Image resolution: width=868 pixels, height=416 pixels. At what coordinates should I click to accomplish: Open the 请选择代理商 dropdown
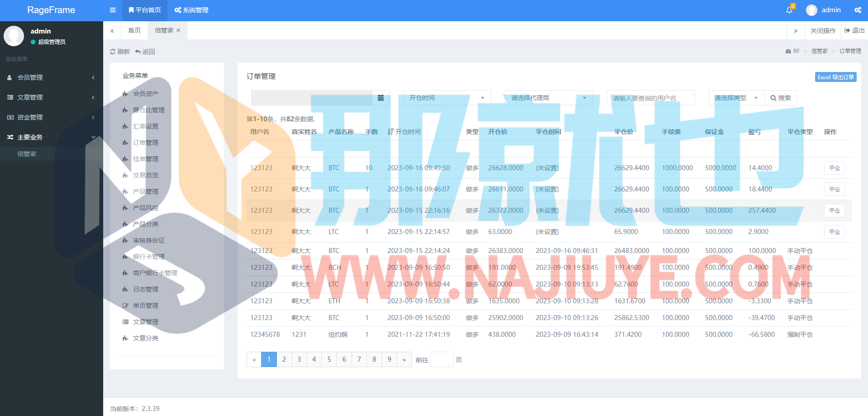click(548, 98)
